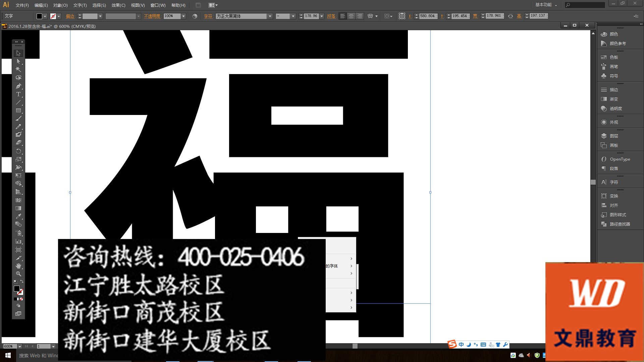
Task: Select the Scale tool
Action: pos(18,159)
